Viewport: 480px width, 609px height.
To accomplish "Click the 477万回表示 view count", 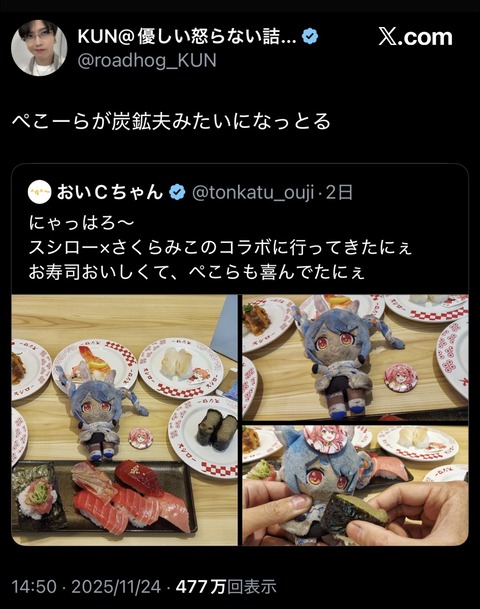I will [x=226, y=586].
